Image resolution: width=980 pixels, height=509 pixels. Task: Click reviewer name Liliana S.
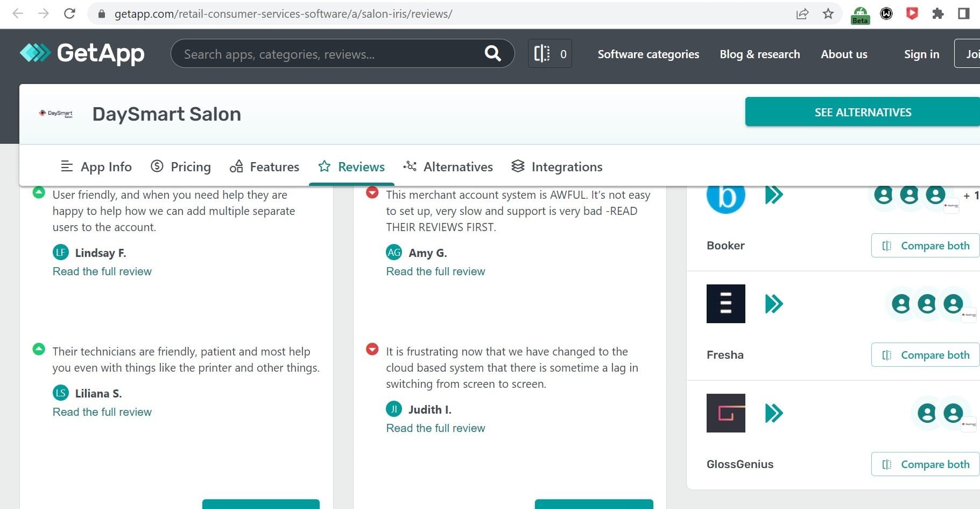tap(98, 393)
